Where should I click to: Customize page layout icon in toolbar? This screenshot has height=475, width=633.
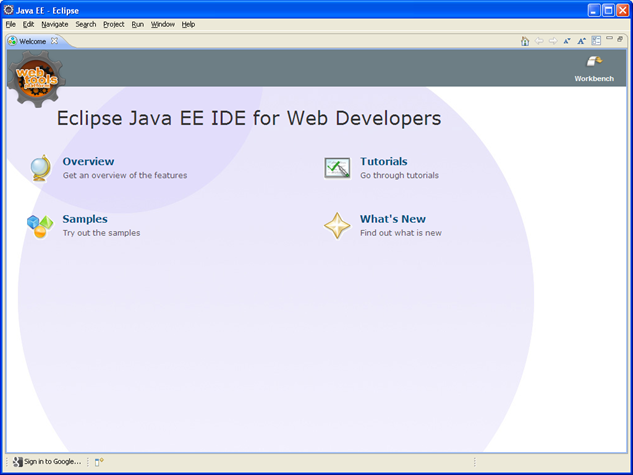point(596,41)
